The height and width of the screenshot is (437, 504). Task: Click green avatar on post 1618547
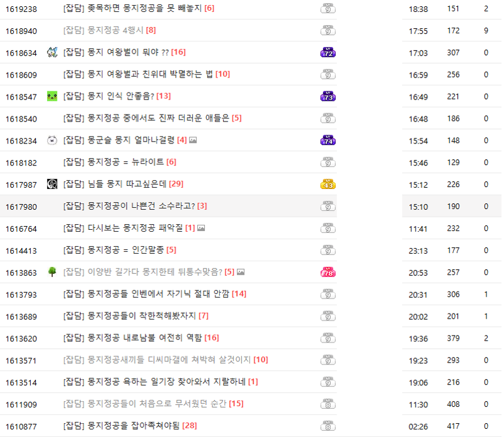(52, 96)
